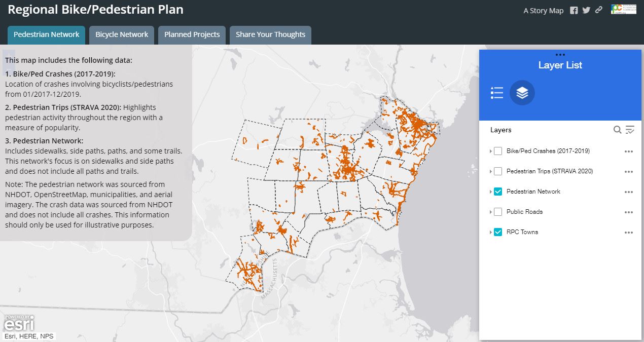
Task: Open the layer filter options icon
Action: click(630, 130)
